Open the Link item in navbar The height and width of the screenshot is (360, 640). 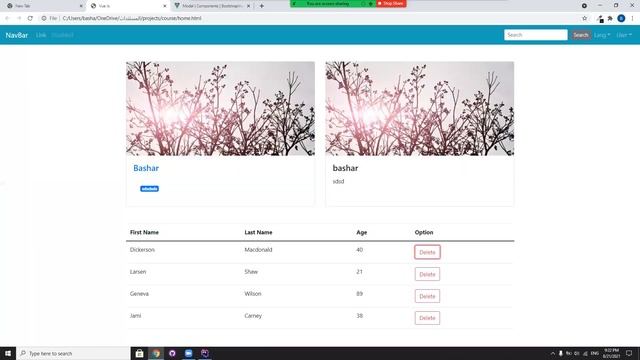(x=41, y=35)
